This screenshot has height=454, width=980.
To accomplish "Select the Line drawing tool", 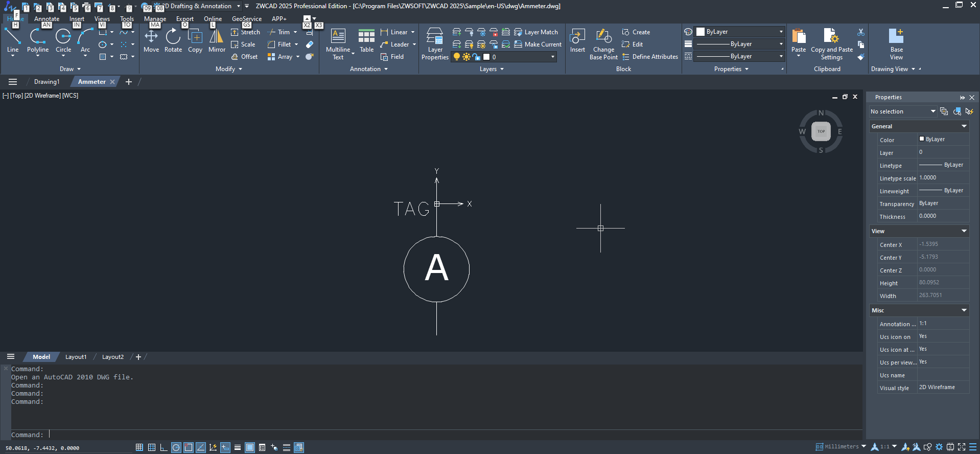I will point(13,40).
